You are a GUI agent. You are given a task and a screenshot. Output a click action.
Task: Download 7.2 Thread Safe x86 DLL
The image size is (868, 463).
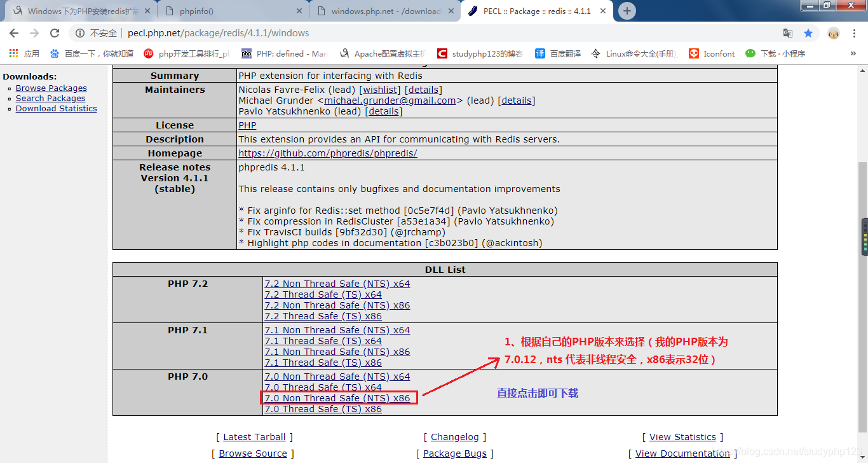click(323, 316)
